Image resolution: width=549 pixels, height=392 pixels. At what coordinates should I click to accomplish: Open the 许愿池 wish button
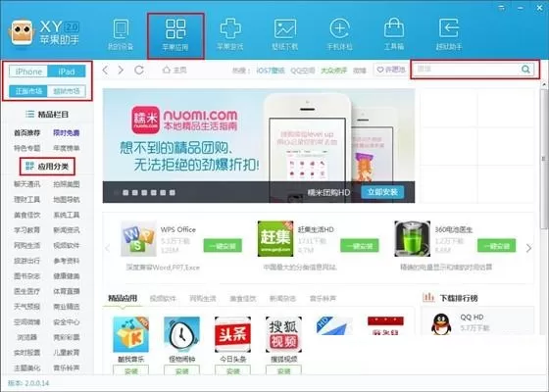[x=391, y=70]
